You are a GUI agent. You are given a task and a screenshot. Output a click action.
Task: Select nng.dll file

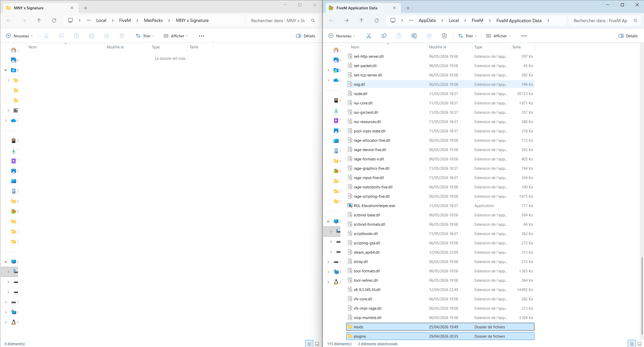(x=440, y=84)
